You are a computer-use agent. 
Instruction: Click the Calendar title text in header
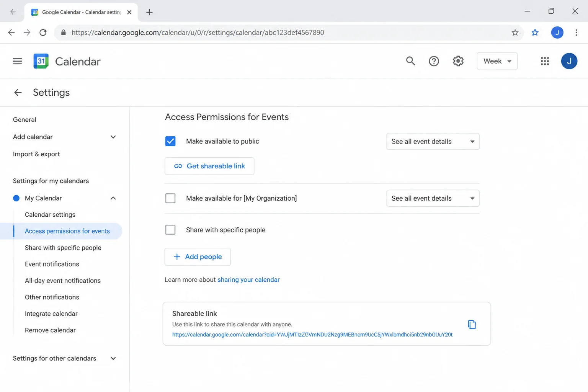[78, 61]
